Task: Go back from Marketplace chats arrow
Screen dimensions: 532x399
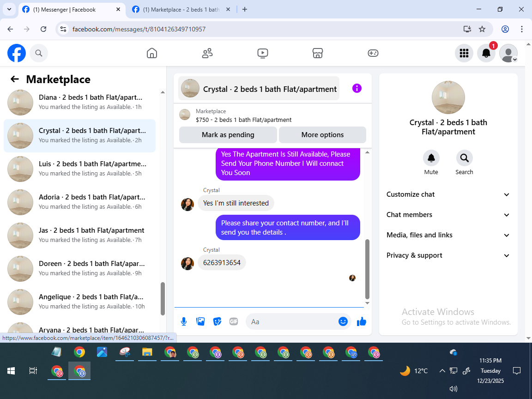Action: (x=15, y=79)
